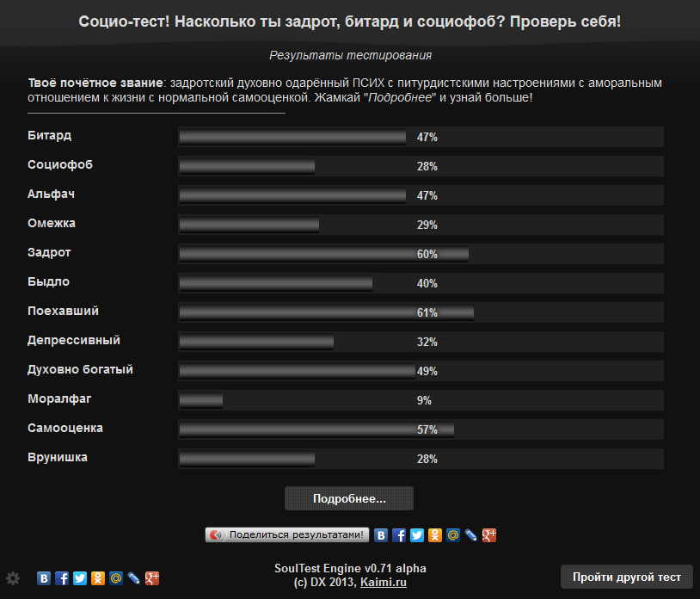This screenshot has width=700, height=599.
Task: Click the Twitter icon beside Поделиться результатами
Action: [417, 535]
